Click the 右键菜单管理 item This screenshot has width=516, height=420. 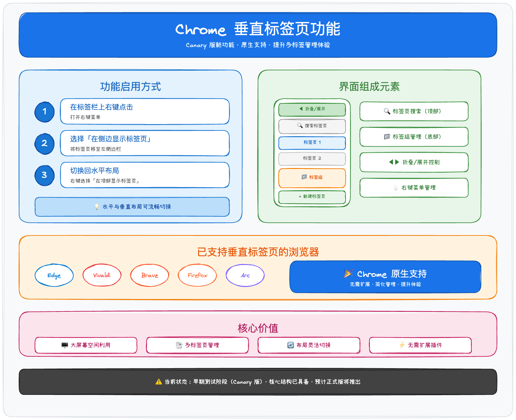414,188
